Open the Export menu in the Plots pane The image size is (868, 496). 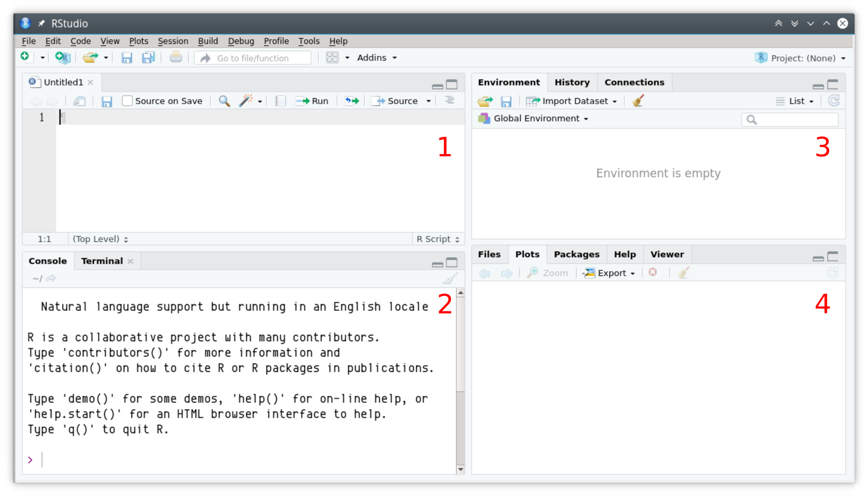pos(609,273)
